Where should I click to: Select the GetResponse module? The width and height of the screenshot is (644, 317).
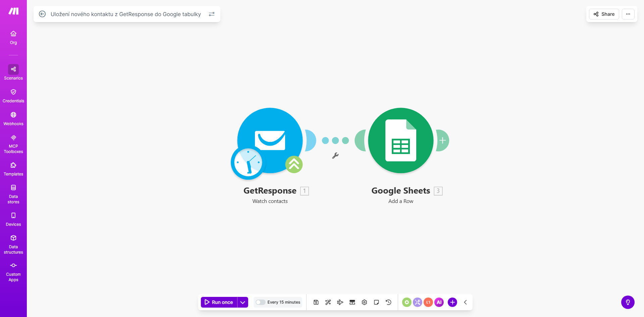coord(270,141)
